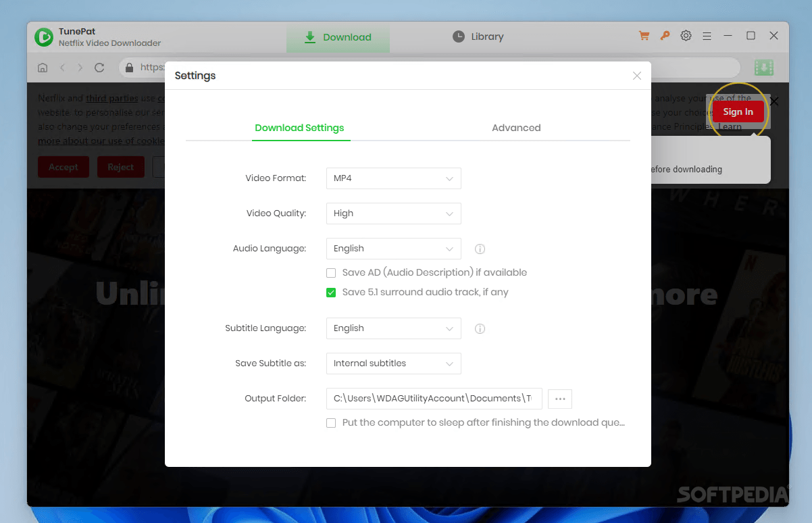Click the TunePat logo icon
This screenshot has height=523, width=812.
[x=44, y=37]
